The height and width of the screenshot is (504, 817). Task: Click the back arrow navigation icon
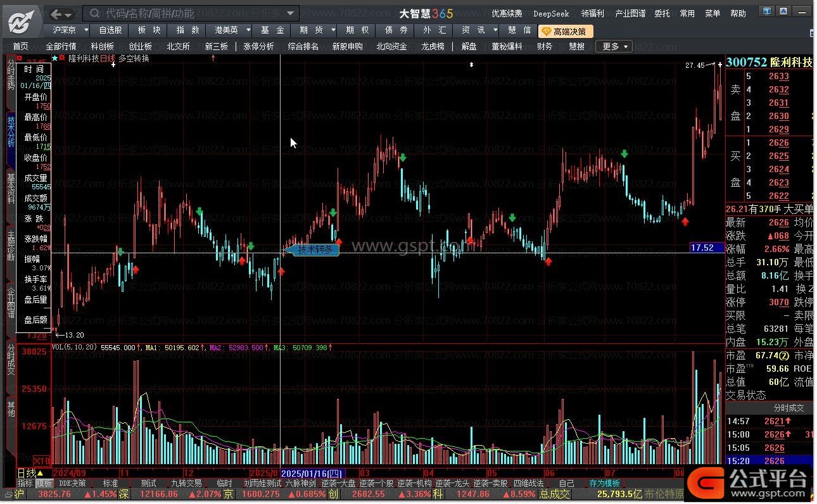click(x=56, y=14)
